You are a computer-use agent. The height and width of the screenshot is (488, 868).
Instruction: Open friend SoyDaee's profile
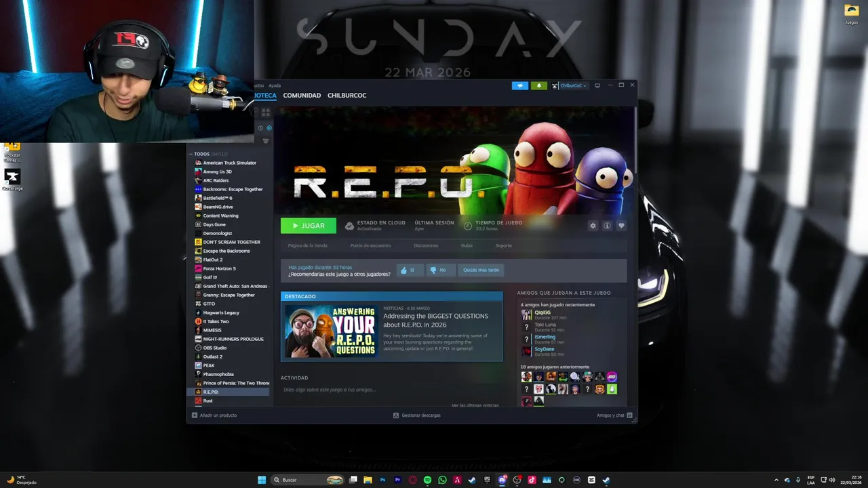(544, 349)
